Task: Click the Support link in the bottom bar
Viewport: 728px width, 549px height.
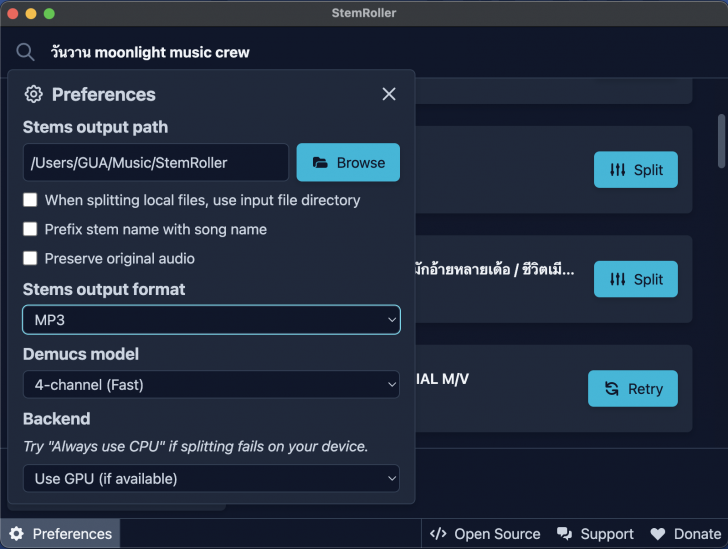Action: pyautogui.click(x=595, y=534)
